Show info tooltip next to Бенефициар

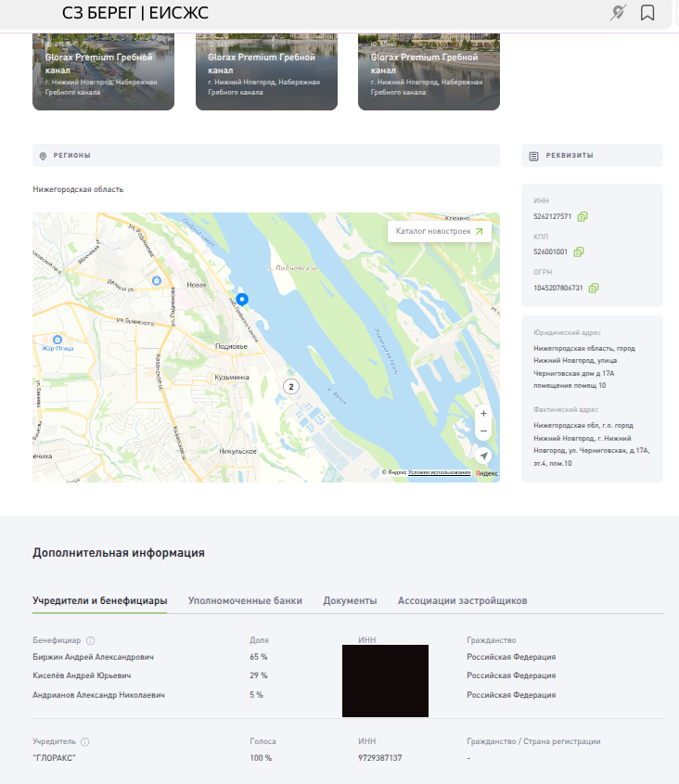tap(90, 640)
